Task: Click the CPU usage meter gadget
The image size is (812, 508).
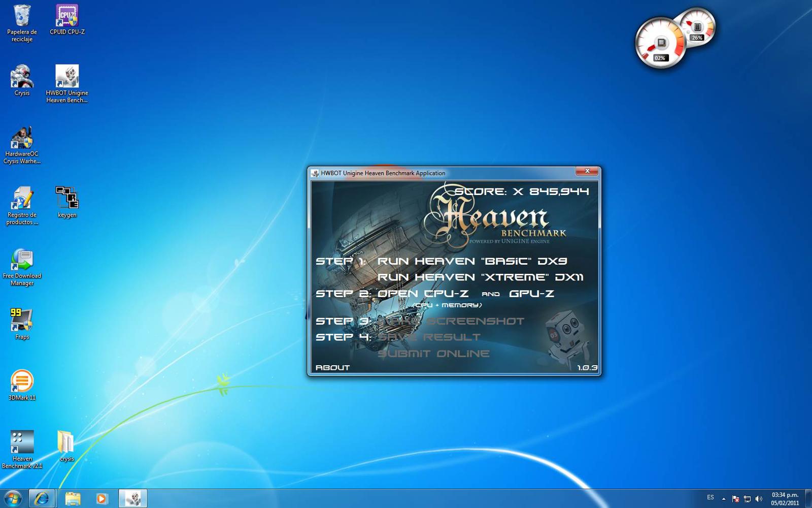Action: [660, 43]
